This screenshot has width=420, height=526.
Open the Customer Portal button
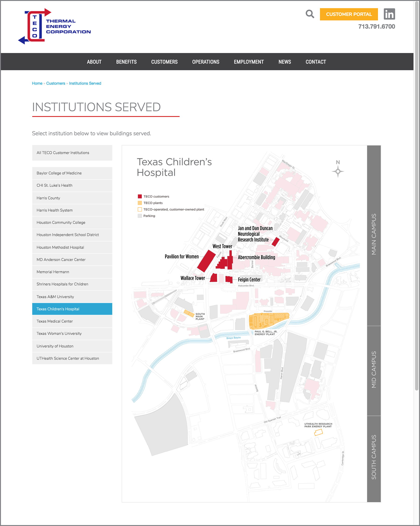pyautogui.click(x=349, y=14)
